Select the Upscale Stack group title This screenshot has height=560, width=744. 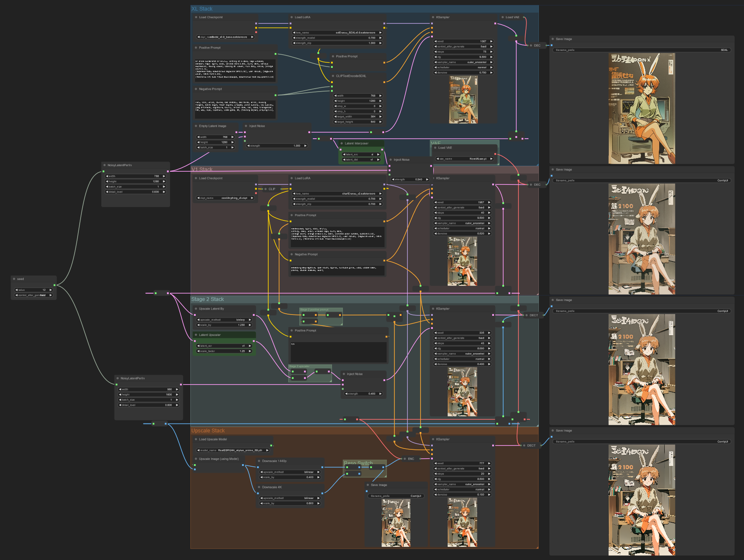208,430
